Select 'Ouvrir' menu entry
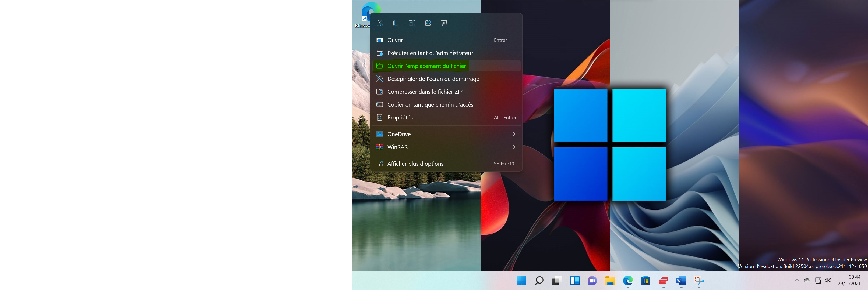Image resolution: width=868 pixels, height=290 pixels. pos(395,40)
